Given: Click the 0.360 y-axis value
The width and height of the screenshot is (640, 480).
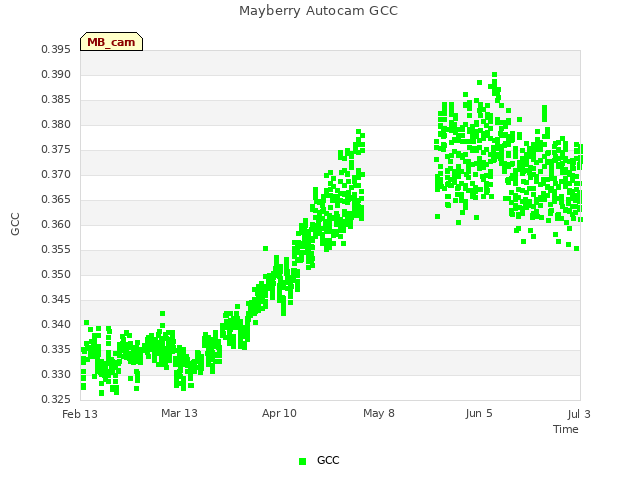Looking at the screenshot, I should tap(56, 224).
